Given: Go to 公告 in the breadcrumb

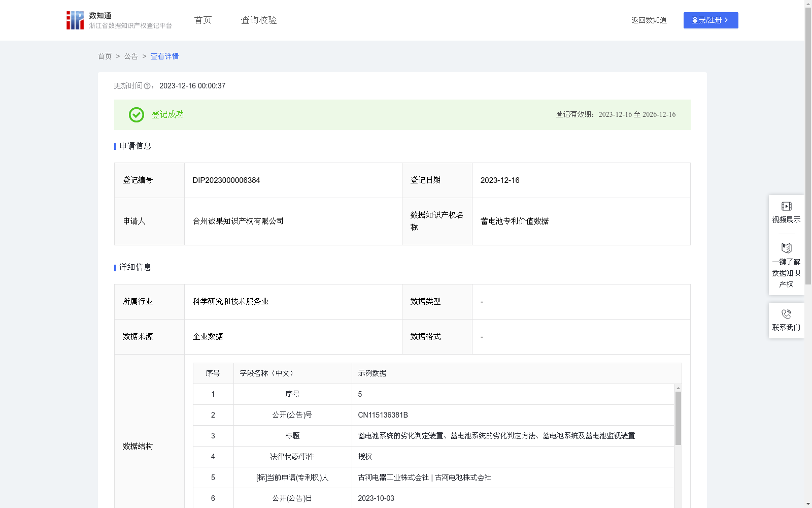Looking at the screenshot, I should click(x=131, y=56).
